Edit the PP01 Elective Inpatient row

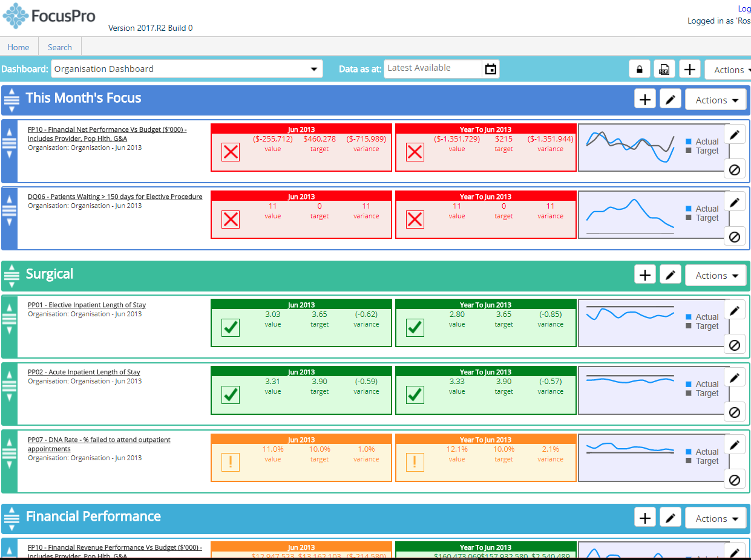[735, 310]
